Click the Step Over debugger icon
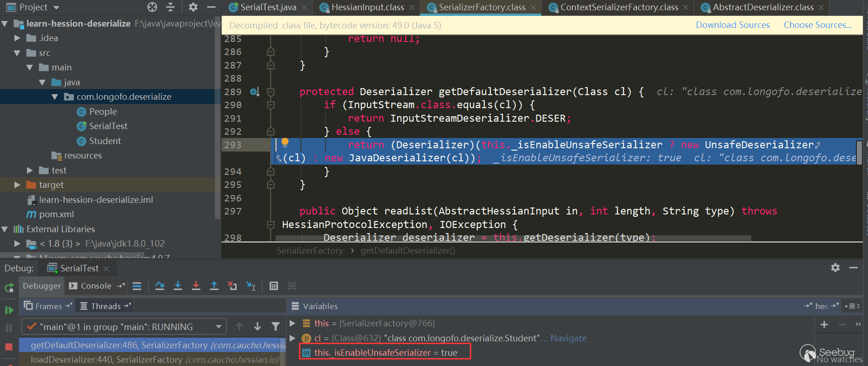The height and width of the screenshot is (366, 868). 160,286
